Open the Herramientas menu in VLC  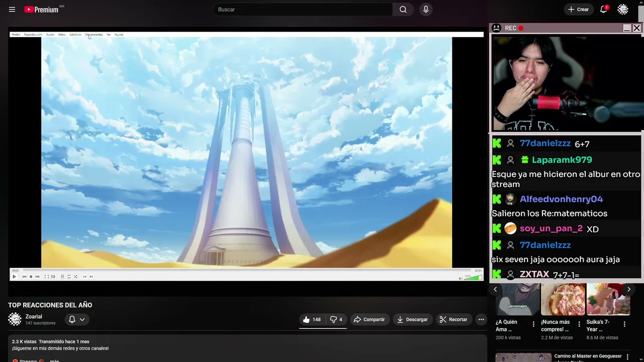pos(94,35)
